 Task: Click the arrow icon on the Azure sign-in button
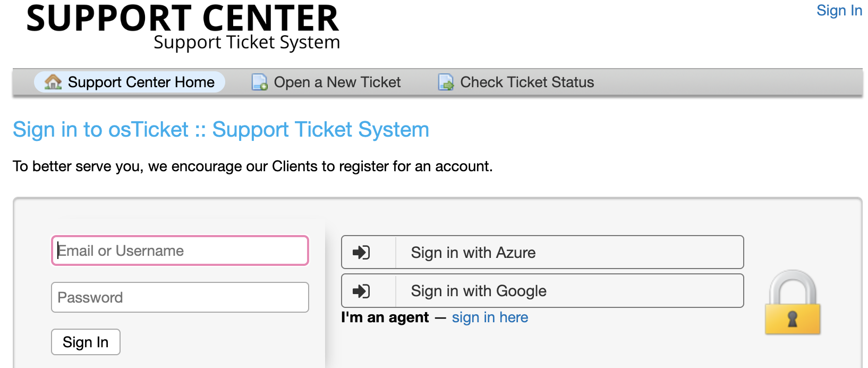362,252
